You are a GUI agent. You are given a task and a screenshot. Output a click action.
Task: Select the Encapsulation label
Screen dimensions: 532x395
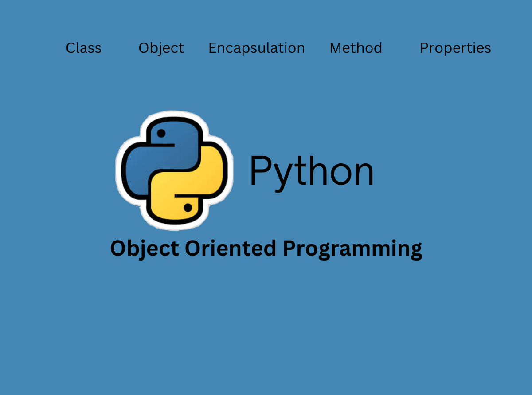tap(256, 48)
